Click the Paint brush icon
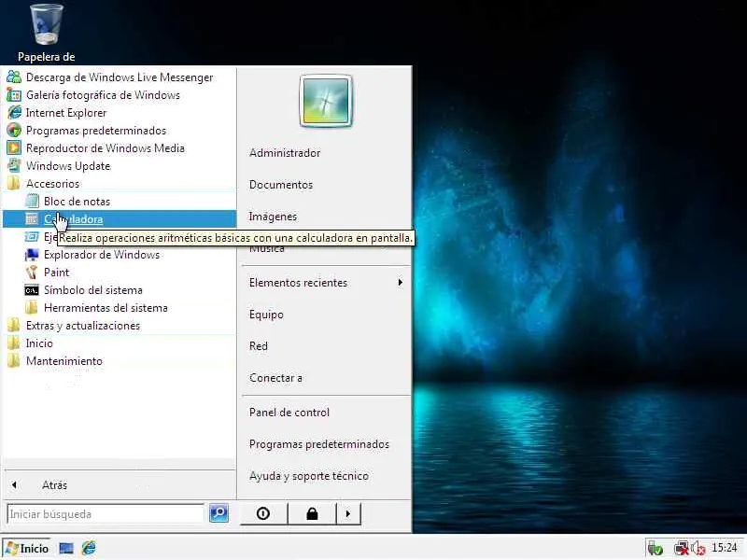Image resolution: width=747 pixels, height=560 pixels. tap(32, 273)
